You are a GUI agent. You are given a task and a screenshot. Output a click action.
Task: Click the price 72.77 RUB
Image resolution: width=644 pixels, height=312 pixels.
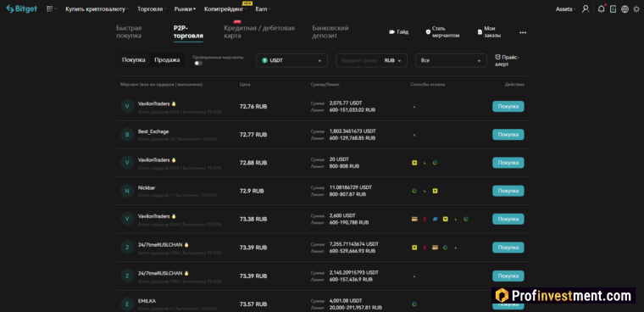pos(253,135)
